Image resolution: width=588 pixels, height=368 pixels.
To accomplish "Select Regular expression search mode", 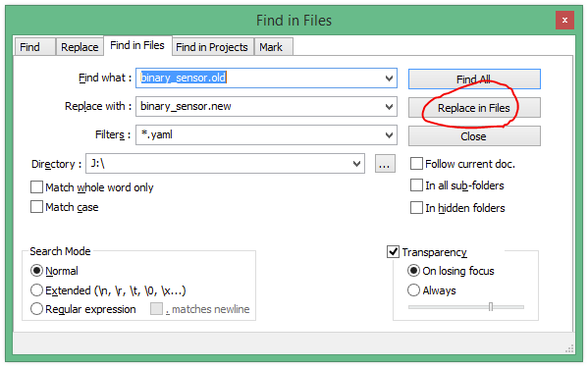I will (36, 309).
